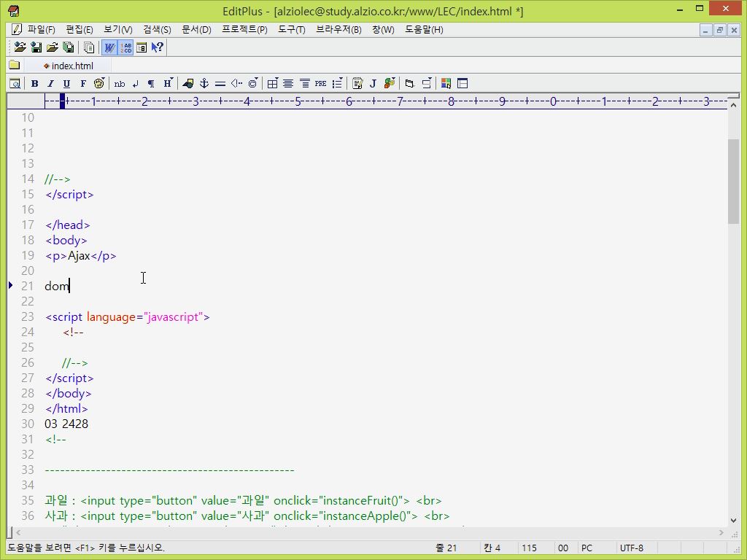Click the colored squares HTML color icon

point(446,83)
